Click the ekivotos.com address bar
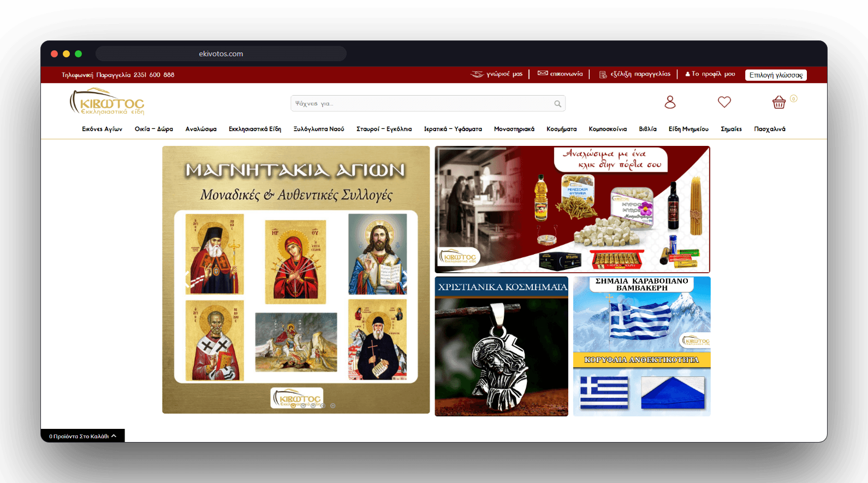The width and height of the screenshot is (868, 483). [x=221, y=54]
